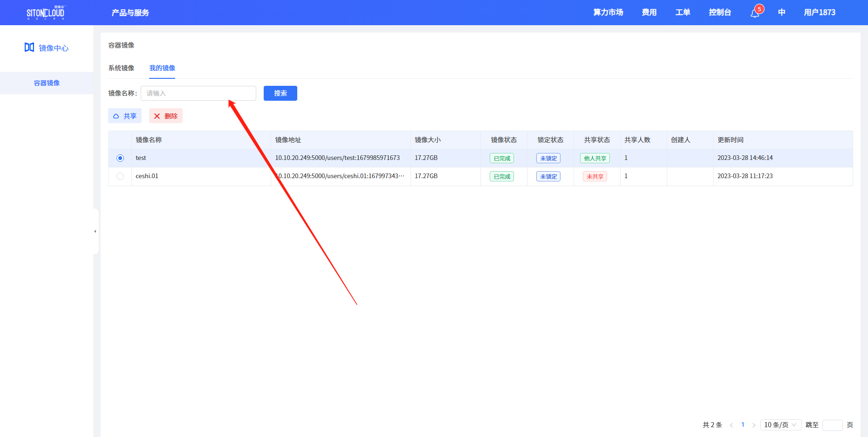Click the notification bell icon
The height and width of the screenshot is (437, 868).
tap(755, 13)
